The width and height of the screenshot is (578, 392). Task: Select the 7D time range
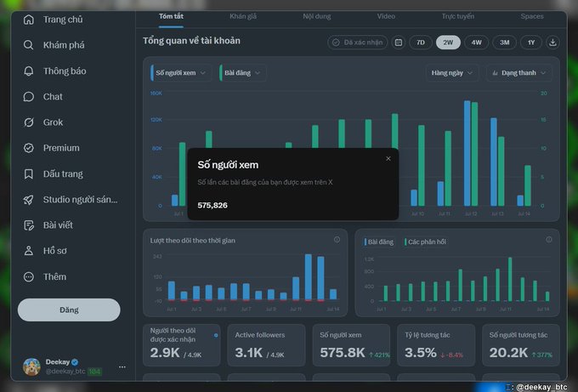[x=421, y=43]
